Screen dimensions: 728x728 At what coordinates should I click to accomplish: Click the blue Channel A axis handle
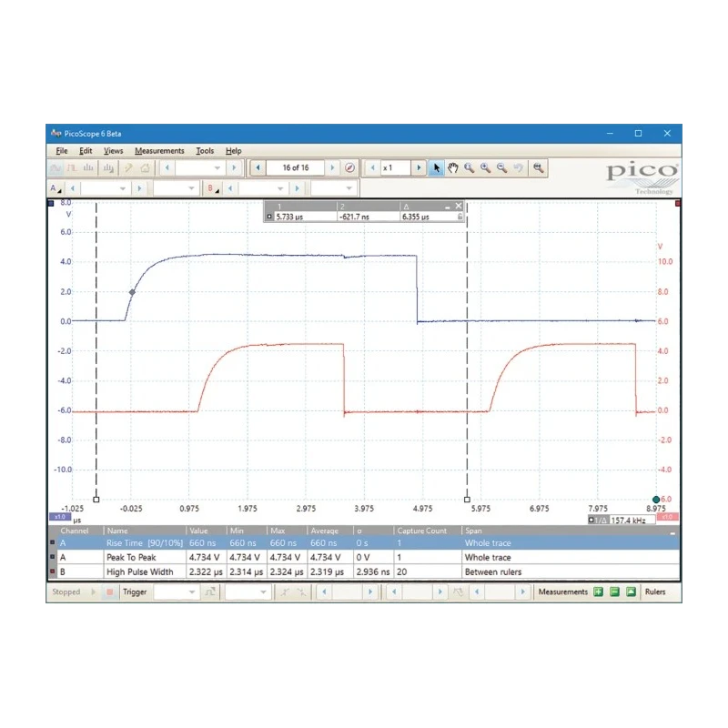(51, 203)
